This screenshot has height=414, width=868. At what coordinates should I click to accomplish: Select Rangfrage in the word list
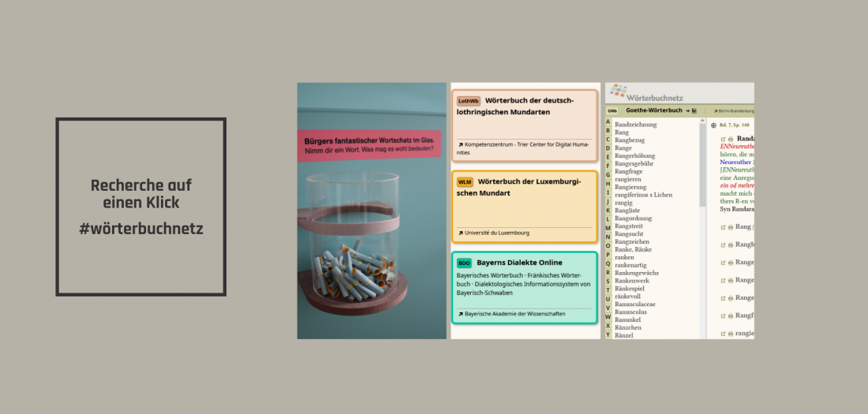pyautogui.click(x=629, y=172)
